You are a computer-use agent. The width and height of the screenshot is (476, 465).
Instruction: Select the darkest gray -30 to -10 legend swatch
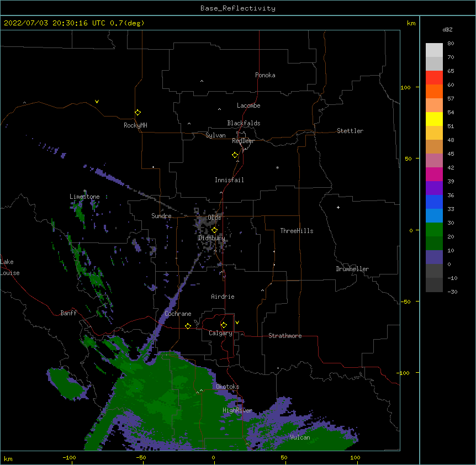point(434,285)
